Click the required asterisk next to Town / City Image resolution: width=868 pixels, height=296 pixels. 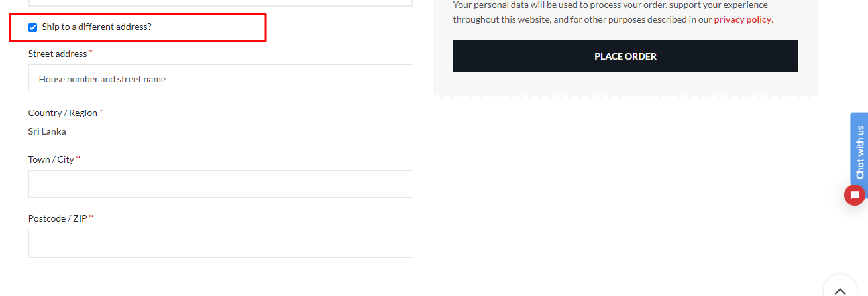click(x=78, y=159)
